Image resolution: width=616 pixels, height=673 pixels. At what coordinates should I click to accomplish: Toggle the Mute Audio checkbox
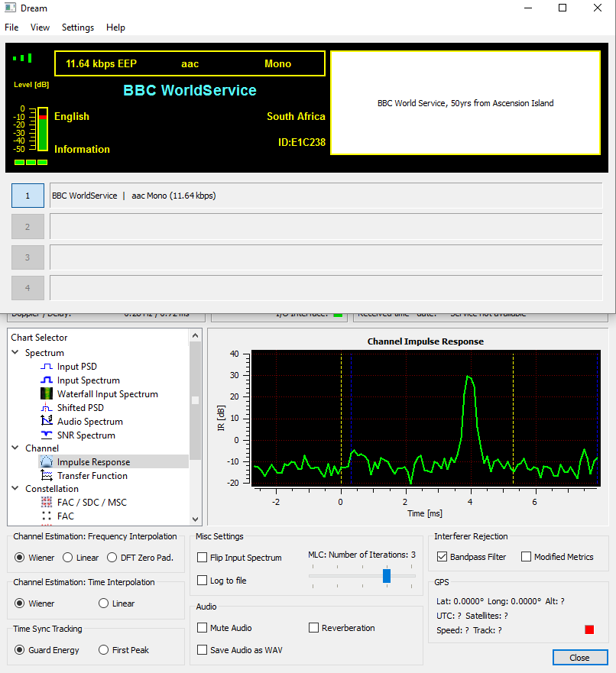[x=203, y=628]
